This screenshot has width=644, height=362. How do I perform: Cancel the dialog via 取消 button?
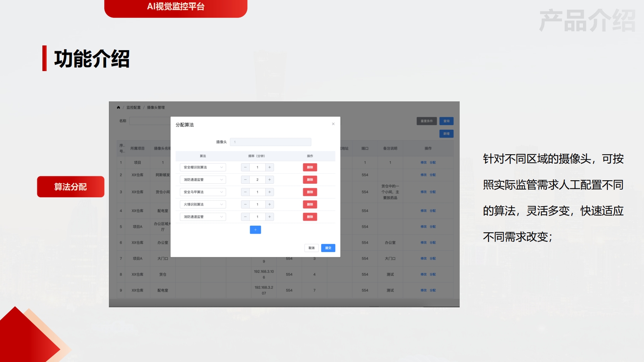click(x=311, y=248)
